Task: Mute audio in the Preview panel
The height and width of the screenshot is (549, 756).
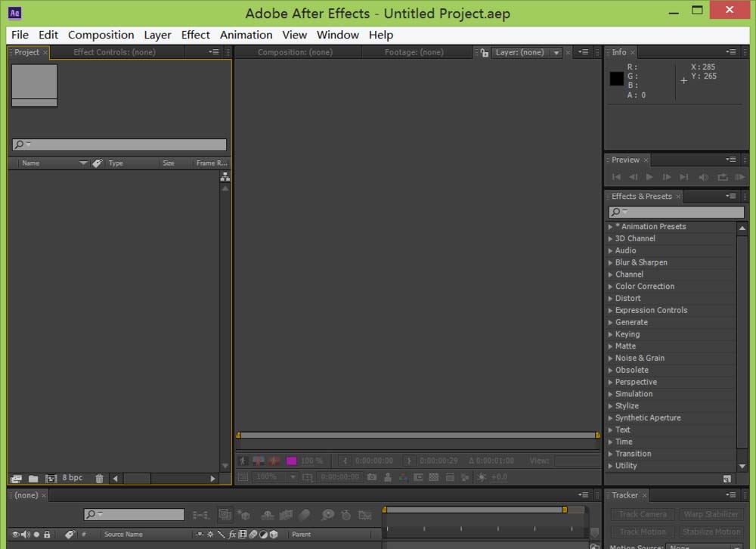Action: coord(703,177)
